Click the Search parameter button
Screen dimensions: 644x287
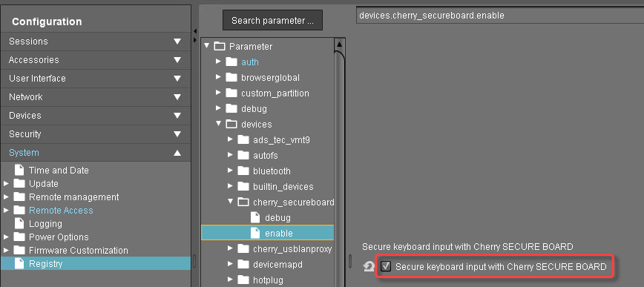click(x=273, y=21)
